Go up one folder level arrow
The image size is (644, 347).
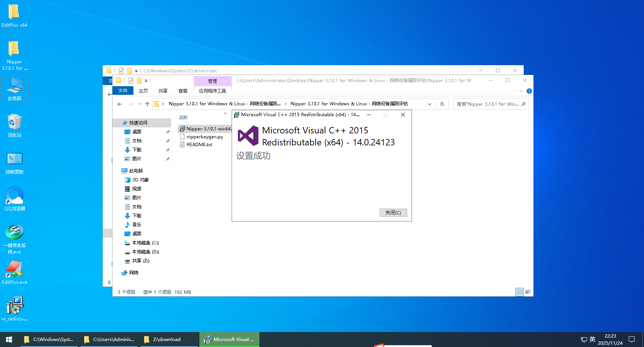coord(147,104)
